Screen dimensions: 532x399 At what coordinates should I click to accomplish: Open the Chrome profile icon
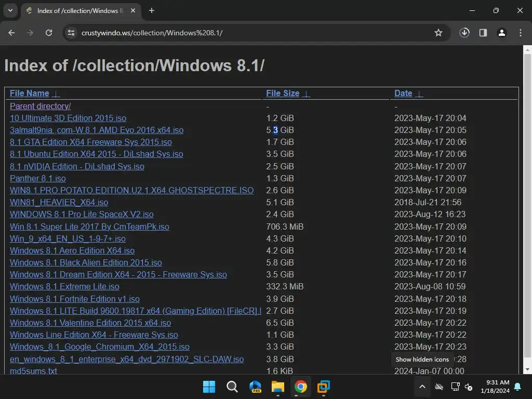click(x=502, y=33)
